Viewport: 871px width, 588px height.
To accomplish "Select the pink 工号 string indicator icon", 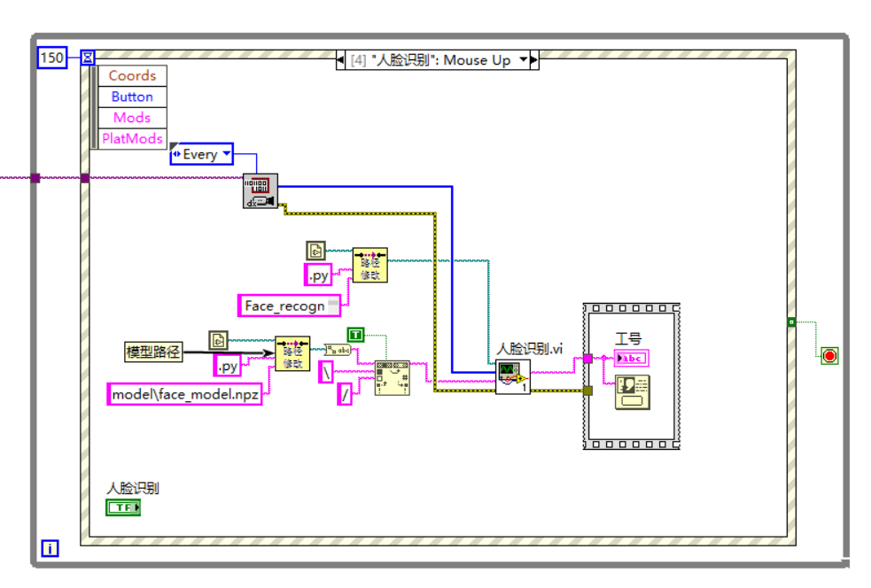I will point(632,358).
